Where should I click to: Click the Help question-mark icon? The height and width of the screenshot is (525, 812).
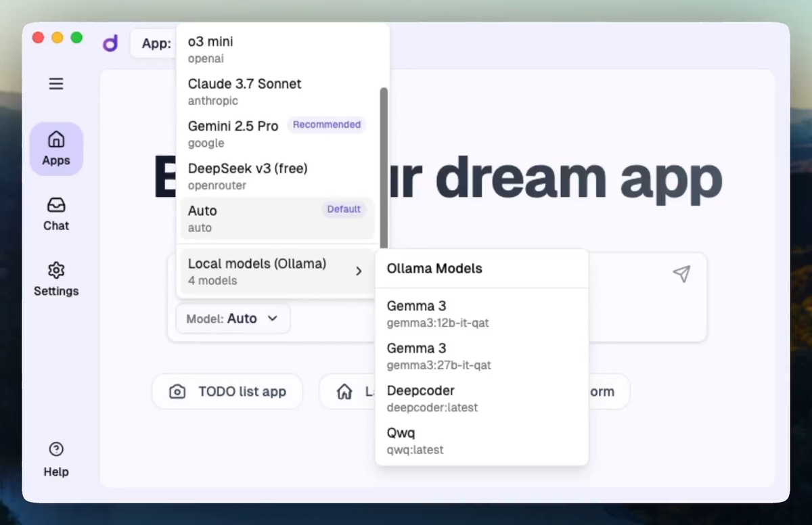point(56,449)
